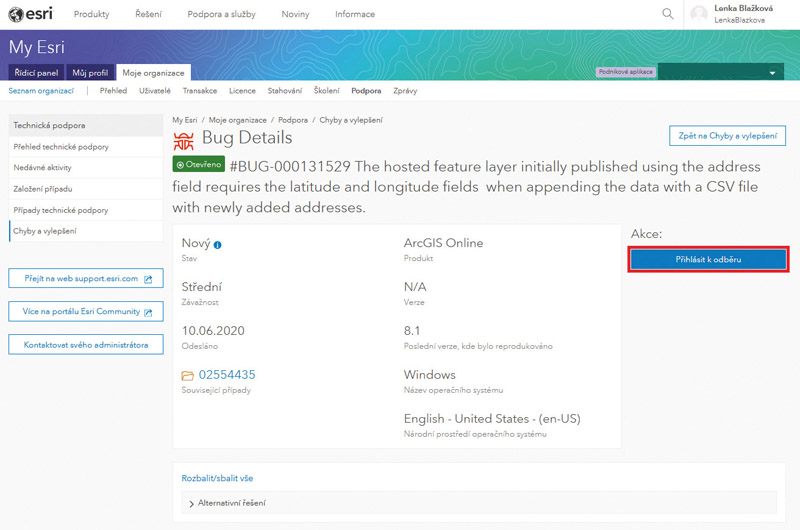Open the Řešení menu
Image resolution: width=800 pixels, height=530 pixels.
coord(148,14)
